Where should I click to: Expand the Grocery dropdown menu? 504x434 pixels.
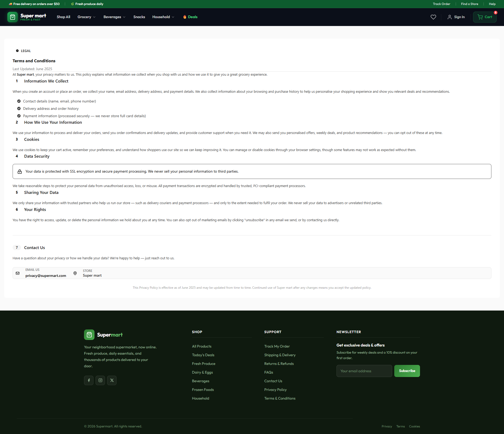86,17
